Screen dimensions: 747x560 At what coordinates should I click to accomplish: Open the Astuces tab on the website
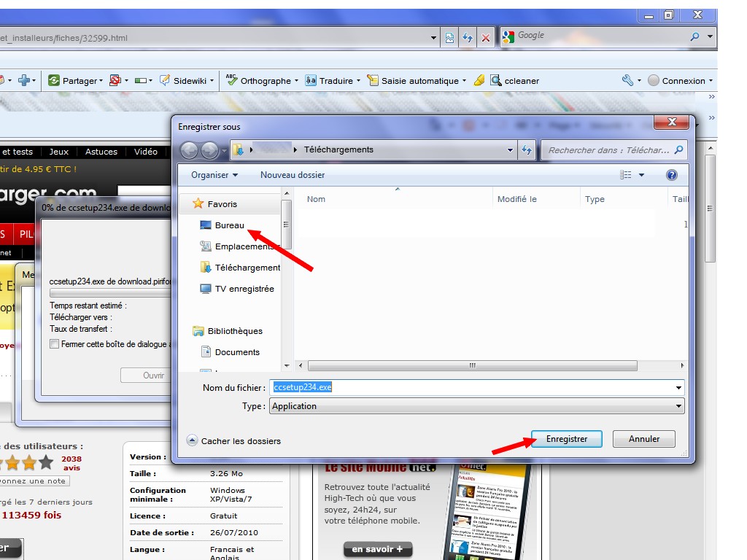coord(101,152)
